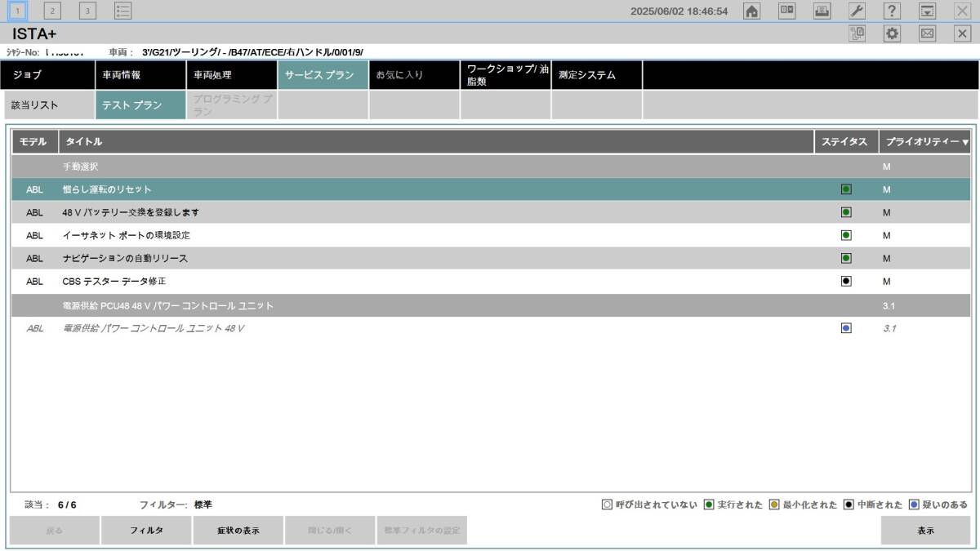Click the data transfer icon above the gear
Screen dimensions: 980x551
tap(857, 33)
